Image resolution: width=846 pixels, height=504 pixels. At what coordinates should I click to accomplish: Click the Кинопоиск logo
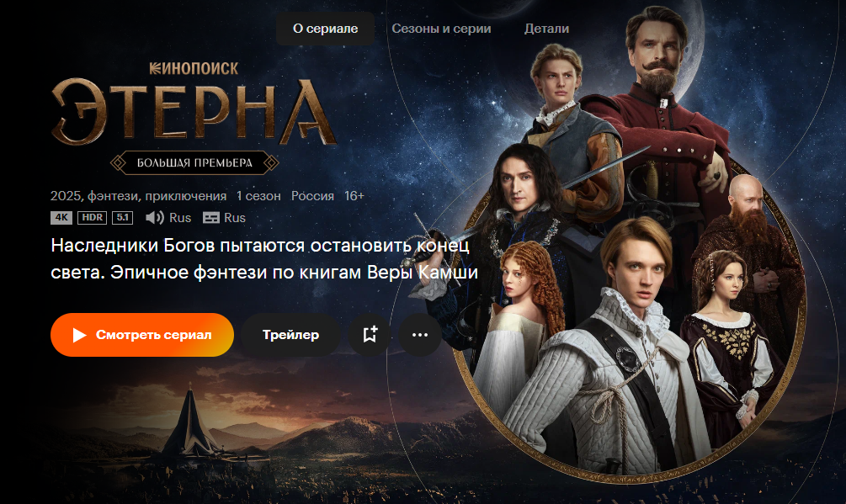point(194,68)
